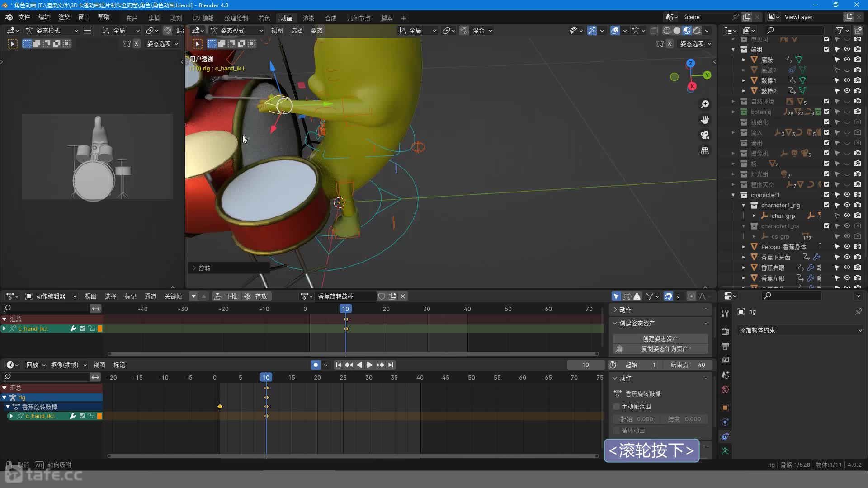Image resolution: width=868 pixels, height=488 pixels.
Task: Open Object properties tab icon
Action: click(725, 408)
